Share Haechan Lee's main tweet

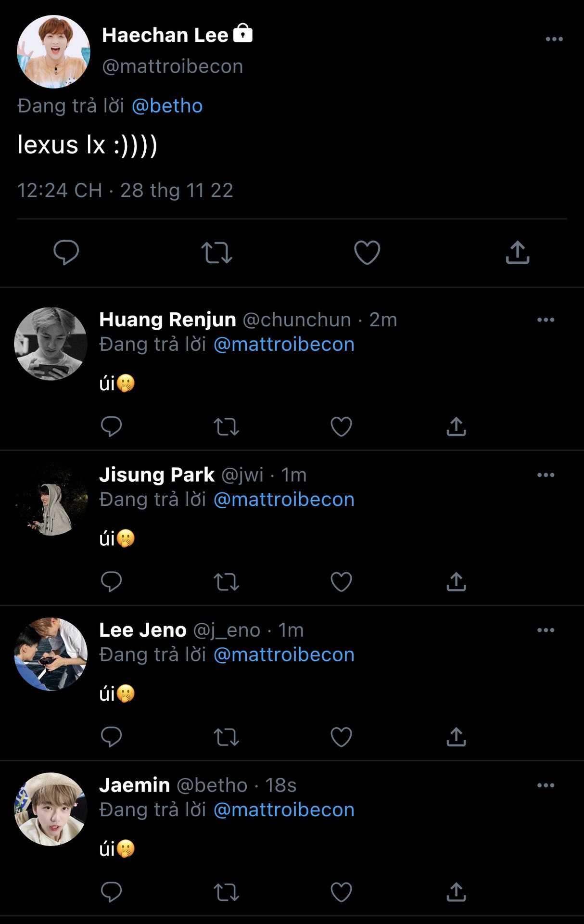[517, 253]
